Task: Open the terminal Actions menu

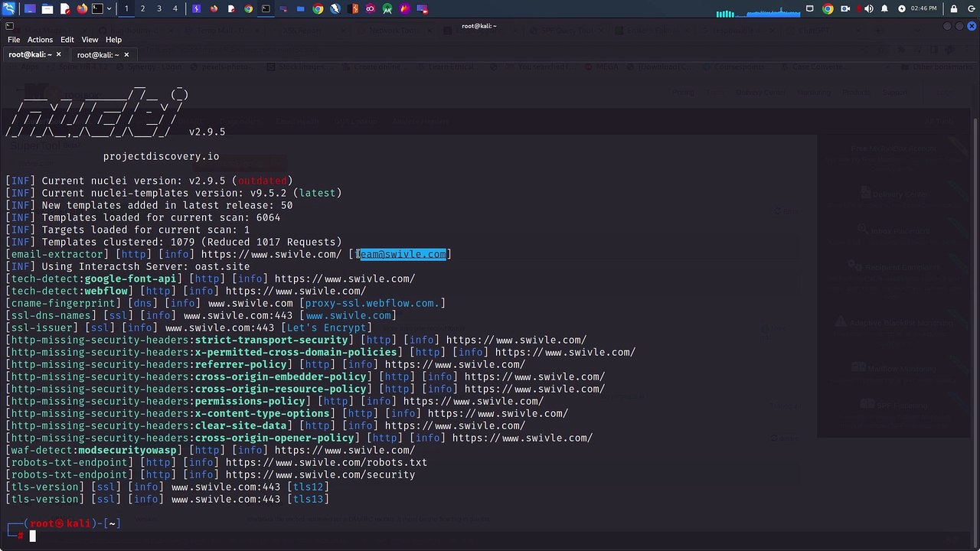Action: point(40,40)
